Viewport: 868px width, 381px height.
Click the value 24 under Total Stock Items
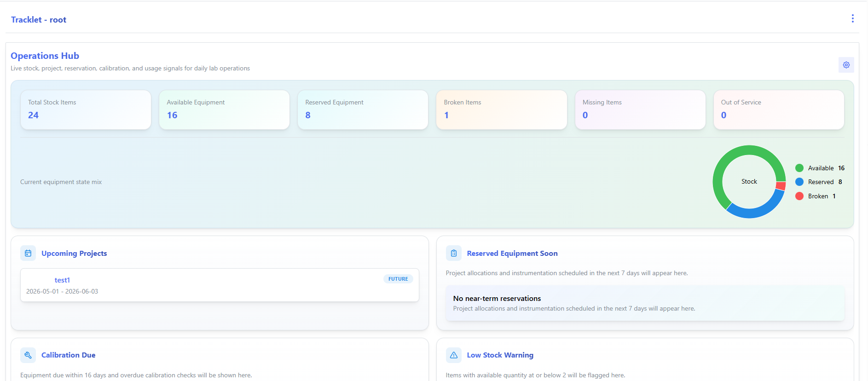33,115
